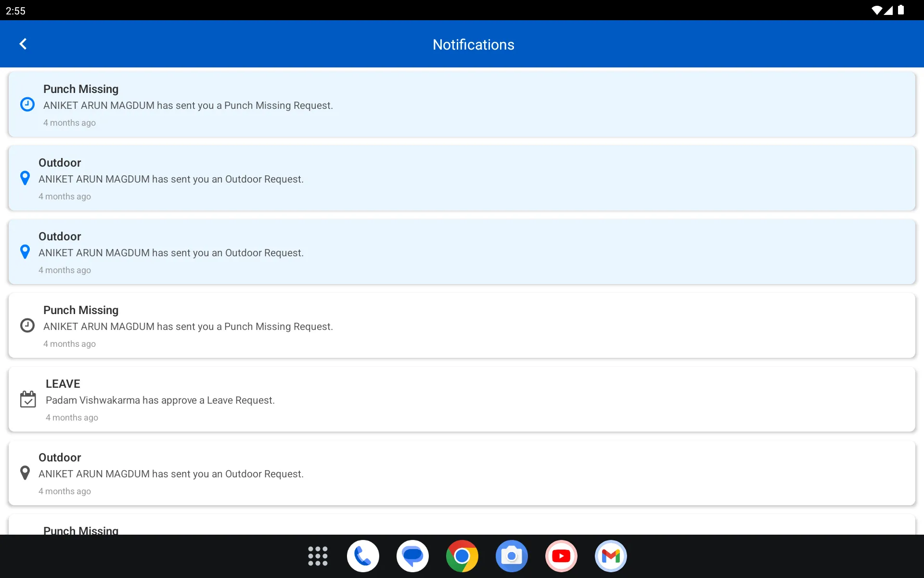
Task: Check the Wi-Fi status icon
Action: (877, 10)
